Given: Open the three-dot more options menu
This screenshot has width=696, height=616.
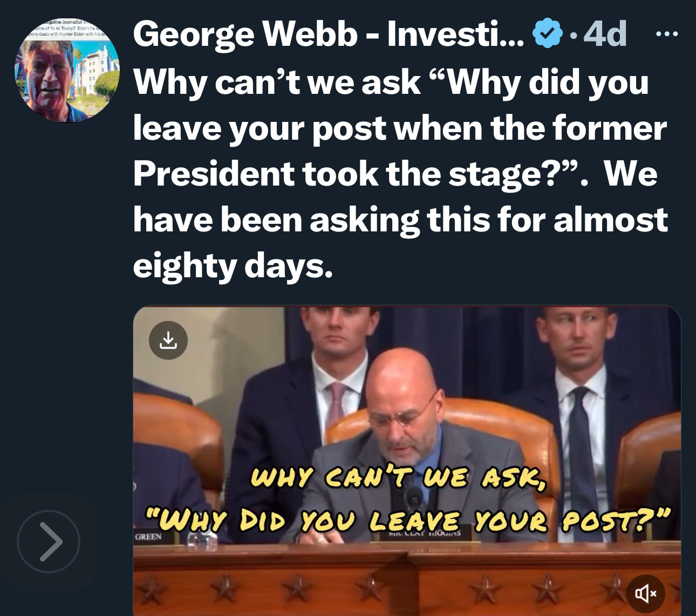Looking at the screenshot, I should point(666,34).
